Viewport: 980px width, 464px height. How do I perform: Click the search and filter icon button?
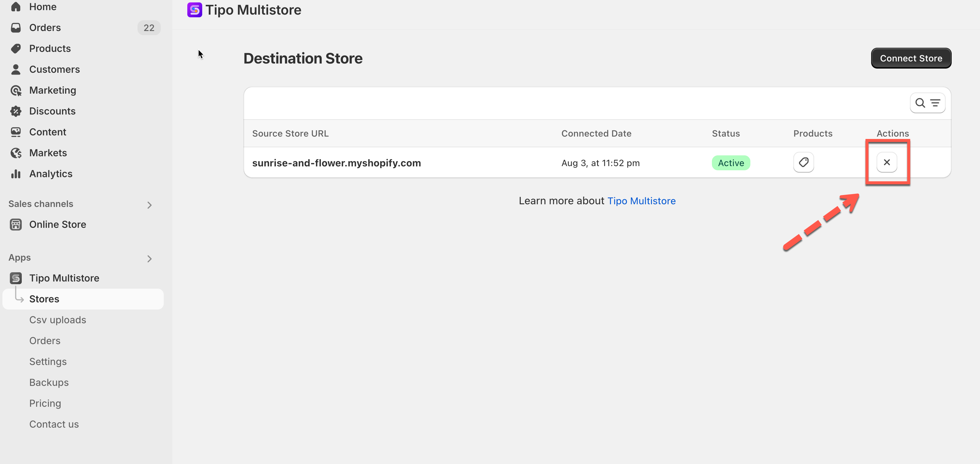coord(927,103)
